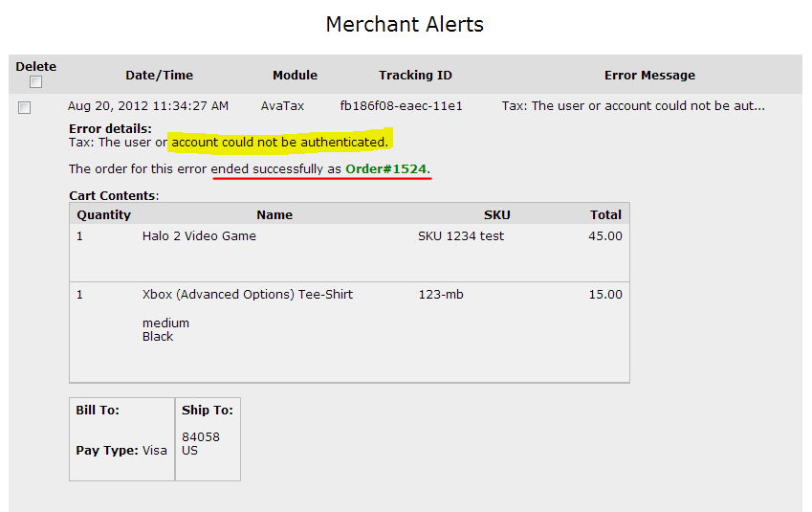Screen dimensions: 812x512
Task: Click the Bill To box
Action: click(x=121, y=438)
